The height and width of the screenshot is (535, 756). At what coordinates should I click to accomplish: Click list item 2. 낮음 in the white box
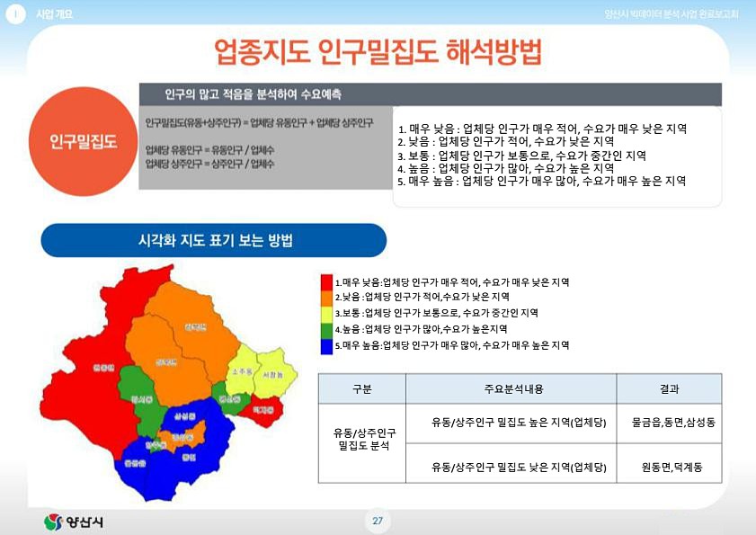click(x=506, y=141)
